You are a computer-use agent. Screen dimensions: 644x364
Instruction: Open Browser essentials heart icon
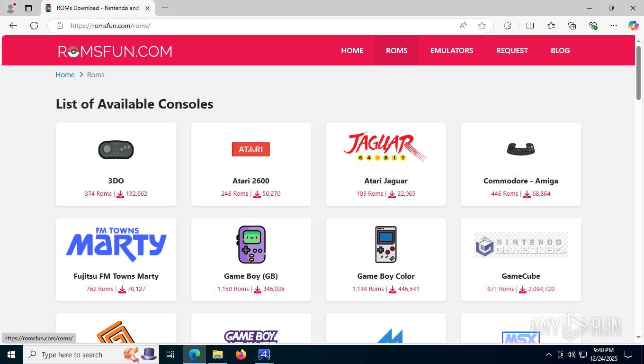[593, 26]
